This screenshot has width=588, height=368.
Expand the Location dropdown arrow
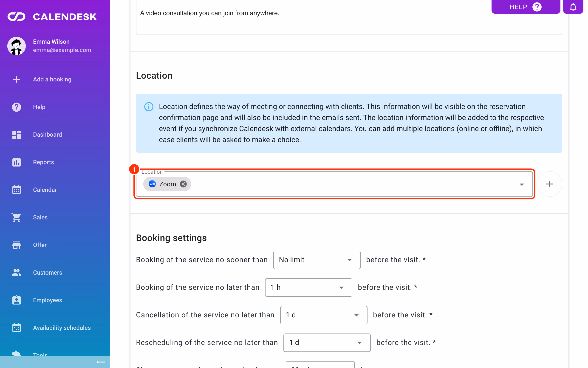pos(522,184)
